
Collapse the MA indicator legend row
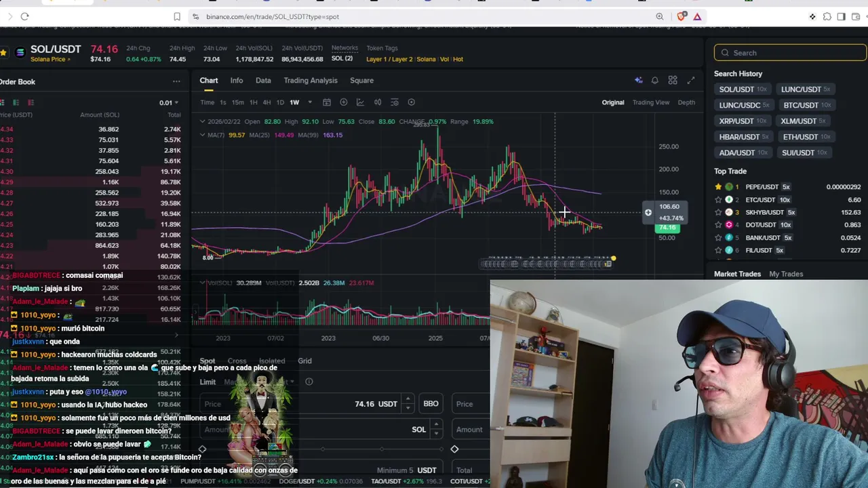[x=202, y=135]
